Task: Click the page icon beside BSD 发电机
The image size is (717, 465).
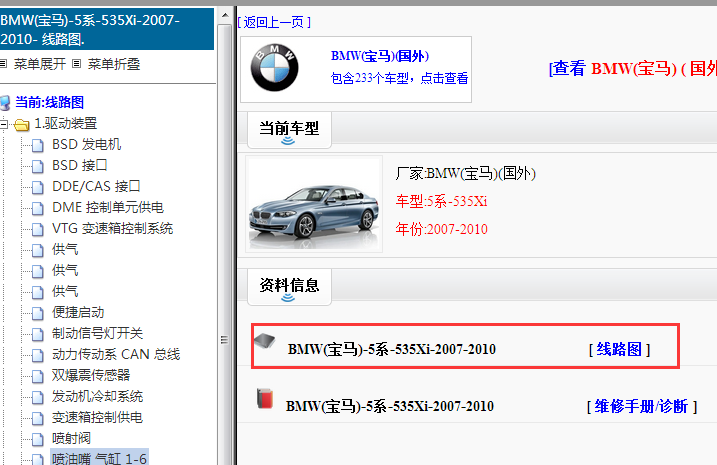Action: 38,145
